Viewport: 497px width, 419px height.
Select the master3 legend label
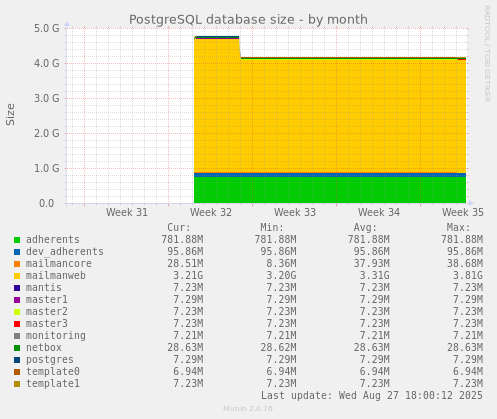coord(47,323)
